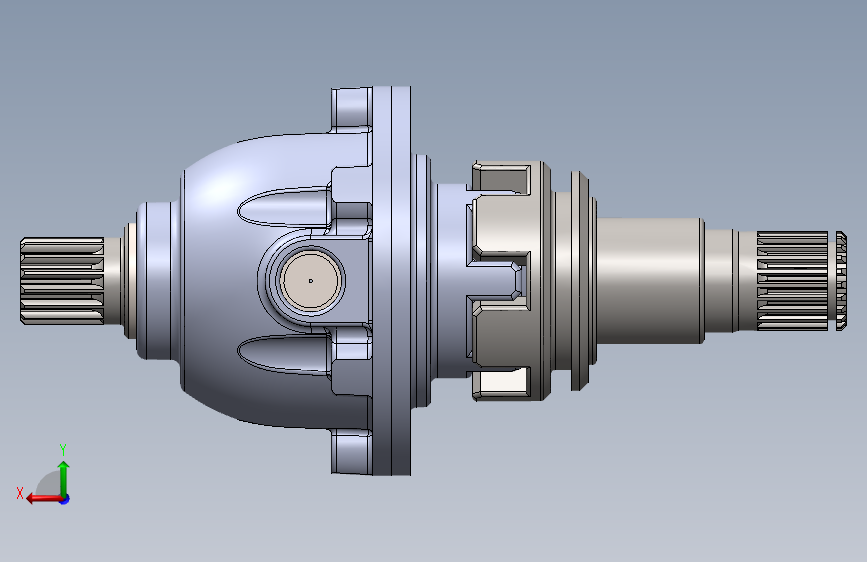Select the upper oval recess on housing
The height and width of the screenshot is (562, 867).
(x=283, y=207)
